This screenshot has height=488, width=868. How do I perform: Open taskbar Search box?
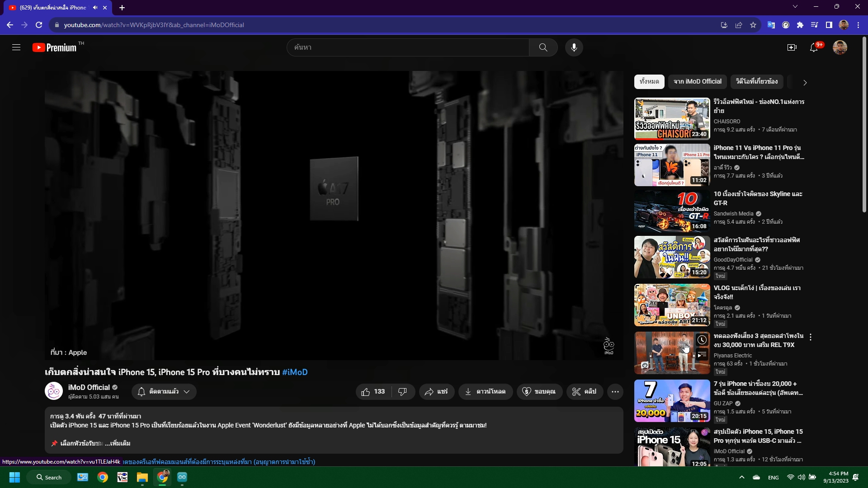click(x=49, y=477)
